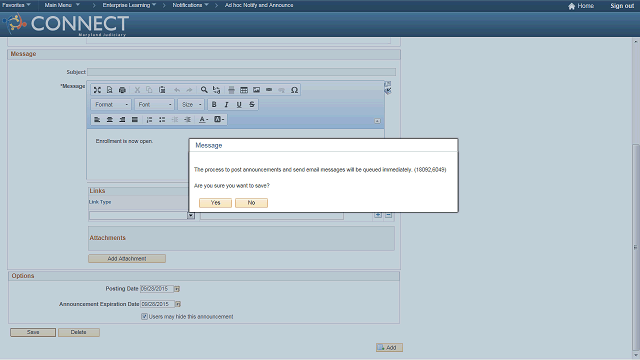Click the Add button at bottom right

click(x=389, y=347)
